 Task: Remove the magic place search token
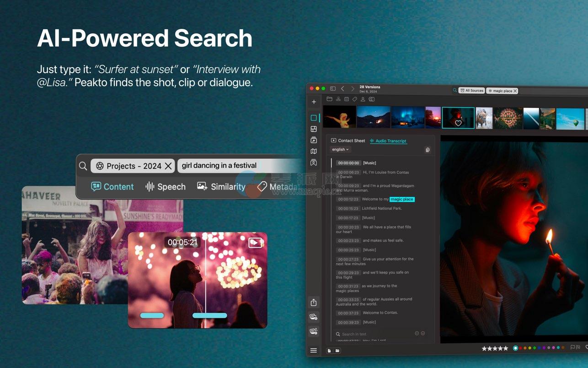515,91
